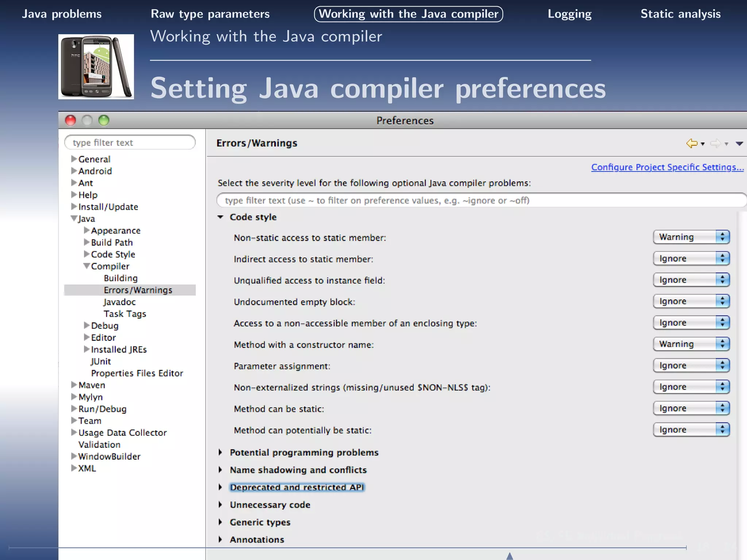Expand Build Path under Java

pyautogui.click(x=87, y=242)
